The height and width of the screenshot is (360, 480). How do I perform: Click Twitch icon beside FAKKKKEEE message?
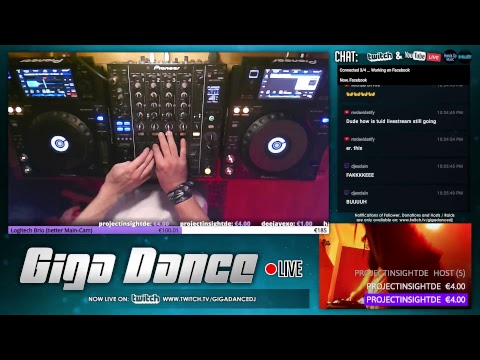(x=347, y=166)
